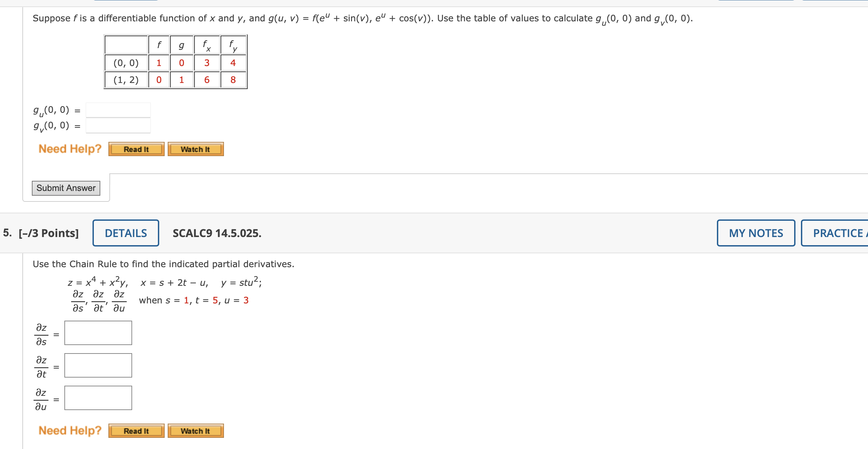The width and height of the screenshot is (868, 449).
Task: Click the Need Help text in problem 5
Action: pos(69,430)
